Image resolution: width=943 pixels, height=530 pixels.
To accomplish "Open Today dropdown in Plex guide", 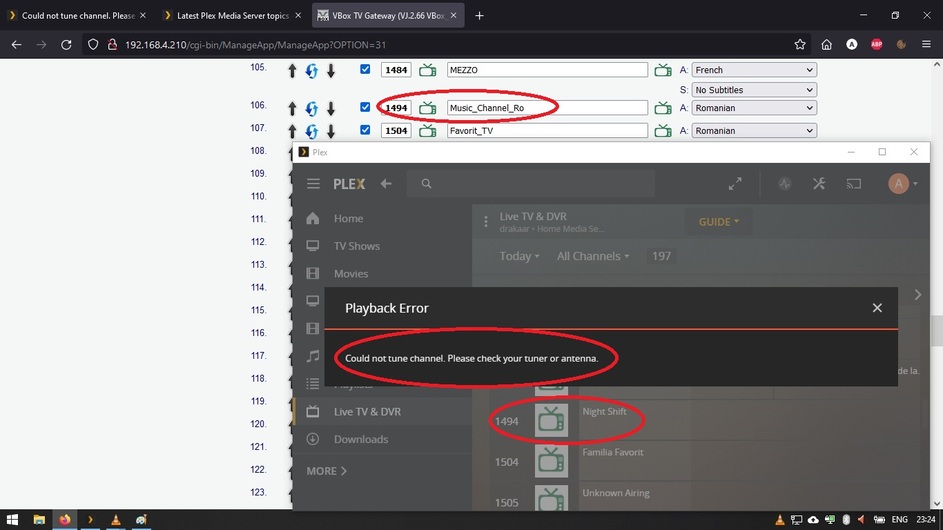I will pyautogui.click(x=519, y=256).
